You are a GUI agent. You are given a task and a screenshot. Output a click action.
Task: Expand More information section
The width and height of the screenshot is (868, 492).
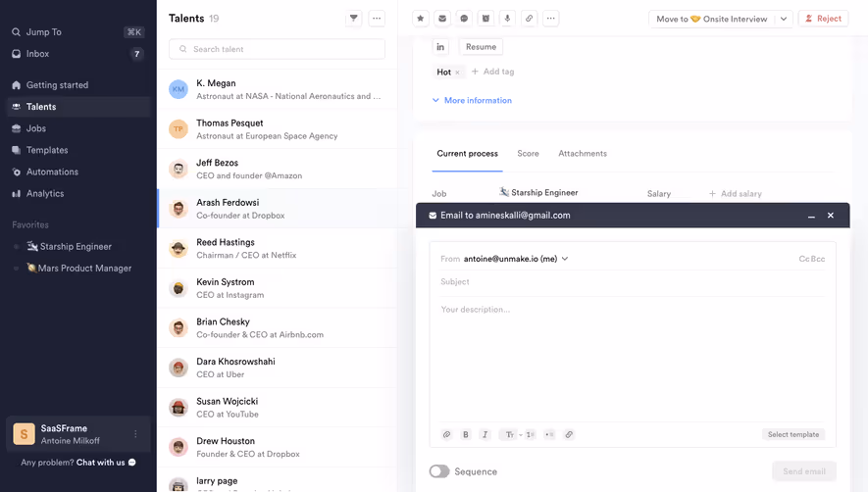pyautogui.click(x=472, y=100)
